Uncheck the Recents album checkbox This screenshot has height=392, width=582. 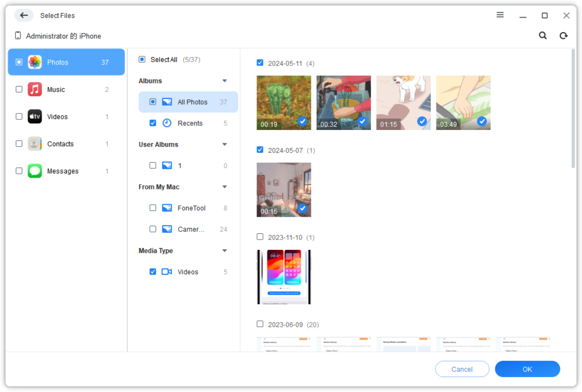pyautogui.click(x=153, y=123)
